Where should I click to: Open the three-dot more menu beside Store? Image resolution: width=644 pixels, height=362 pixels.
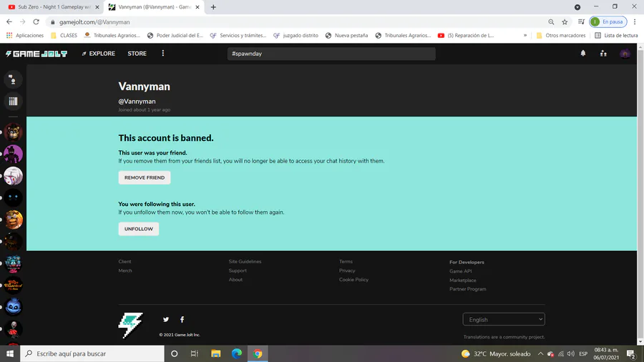(163, 54)
